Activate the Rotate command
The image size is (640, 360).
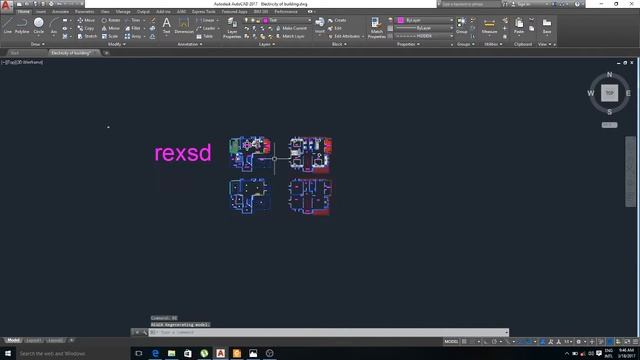[111, 20]
